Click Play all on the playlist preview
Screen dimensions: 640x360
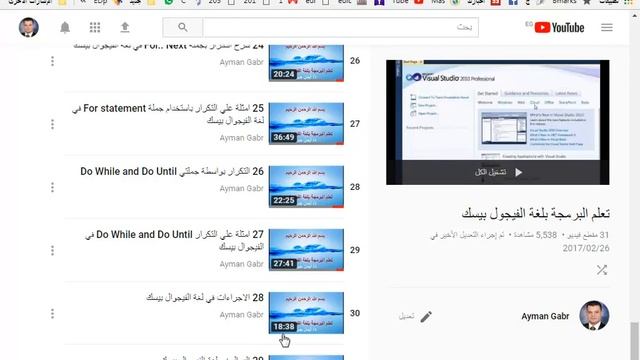[x=498, y=172]
